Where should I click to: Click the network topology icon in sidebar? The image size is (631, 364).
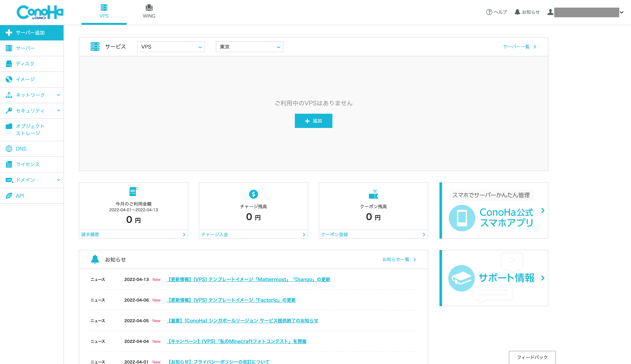[x=9, y=95]
